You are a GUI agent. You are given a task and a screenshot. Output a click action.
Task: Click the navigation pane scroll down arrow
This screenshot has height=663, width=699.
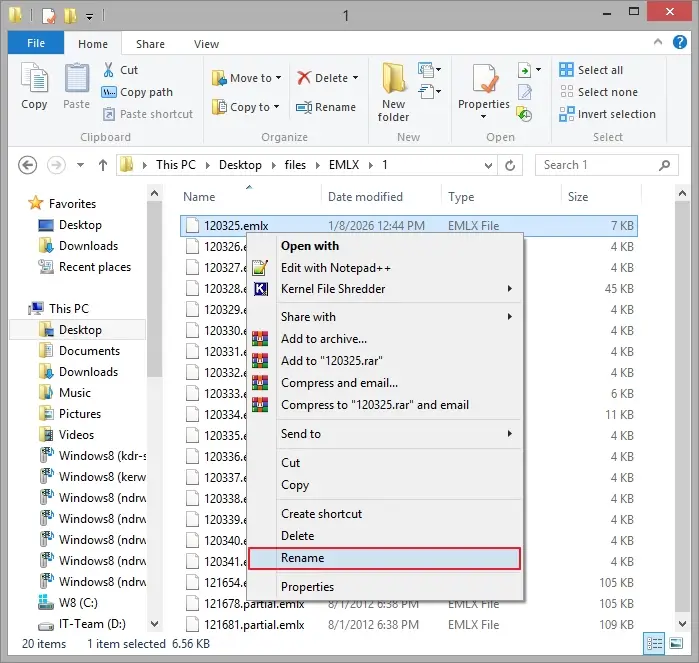155,623
